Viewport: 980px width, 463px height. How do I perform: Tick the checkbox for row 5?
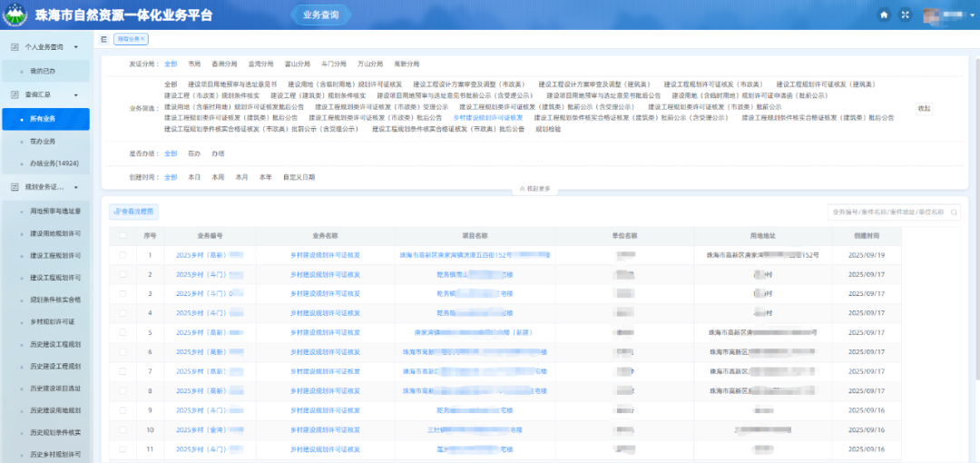click(x=122, y=332)
